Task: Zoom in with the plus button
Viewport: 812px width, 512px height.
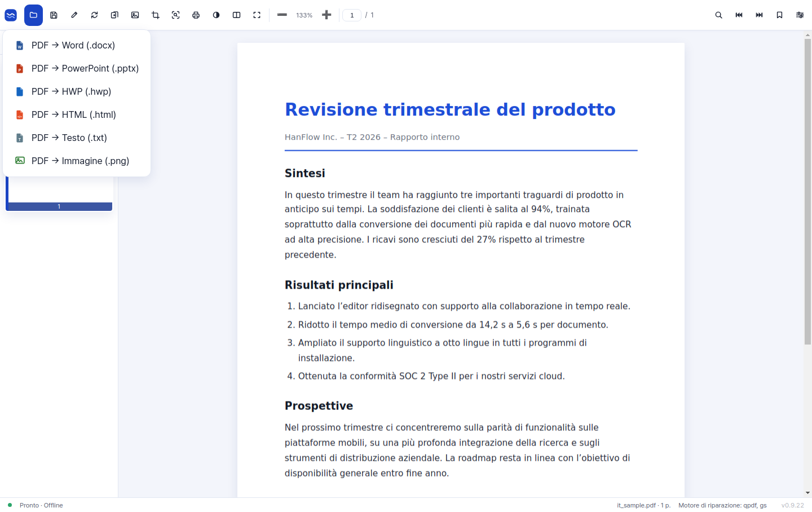Action: (x=326, y=15)
